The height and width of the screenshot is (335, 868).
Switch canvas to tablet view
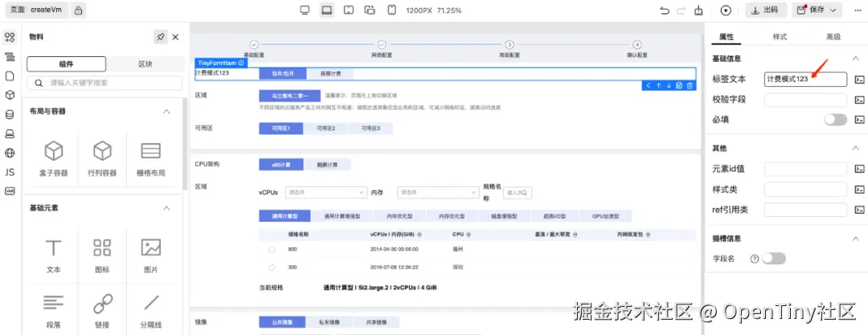[349, 10]
